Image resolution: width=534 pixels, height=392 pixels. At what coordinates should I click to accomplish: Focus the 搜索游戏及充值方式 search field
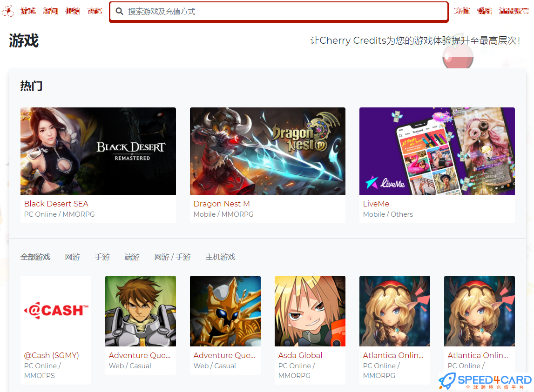pyautogui.click(x=278, y=12)
